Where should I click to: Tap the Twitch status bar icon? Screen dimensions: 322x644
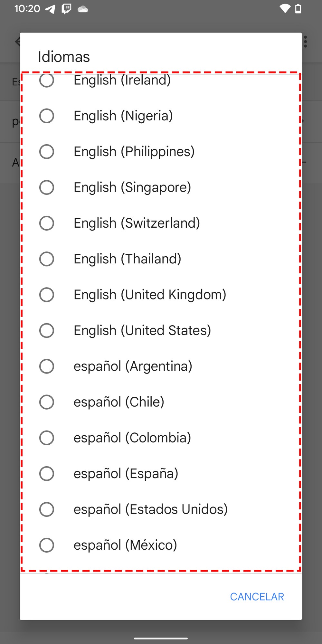coord(66,9)
